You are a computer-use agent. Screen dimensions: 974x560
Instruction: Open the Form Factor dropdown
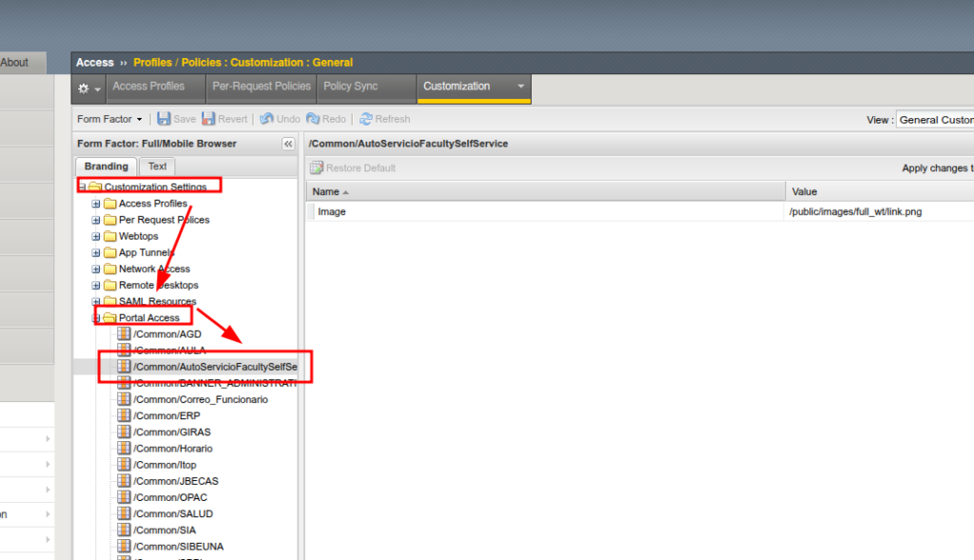[x=109, y=120]
